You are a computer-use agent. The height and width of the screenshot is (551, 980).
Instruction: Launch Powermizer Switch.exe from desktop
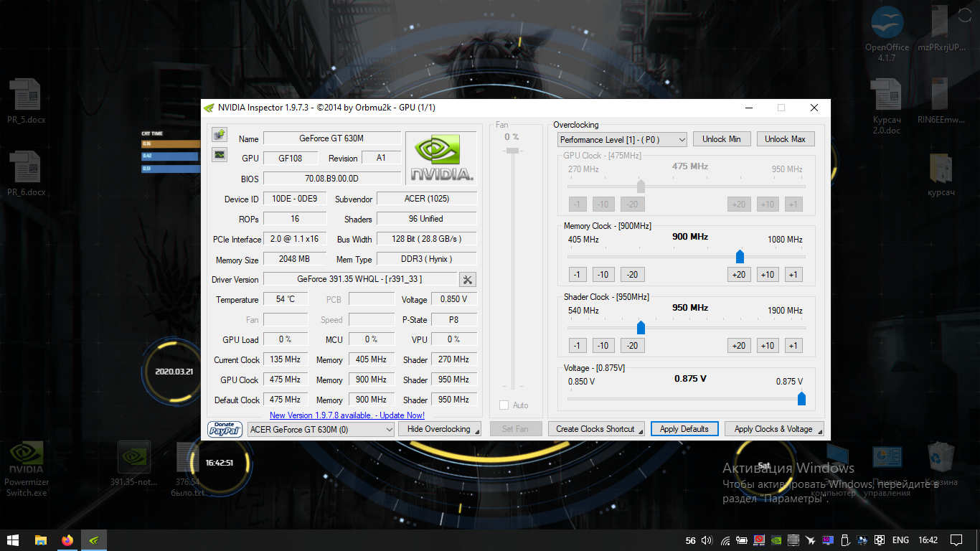tap(26, 469)
